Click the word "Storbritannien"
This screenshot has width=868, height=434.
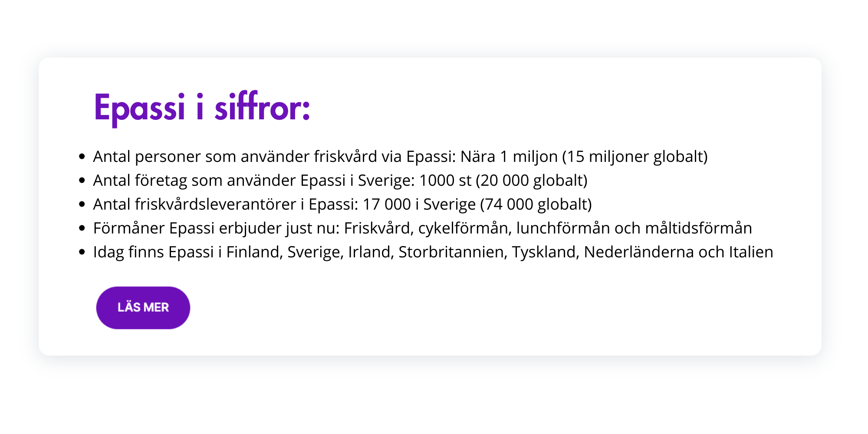453,252
